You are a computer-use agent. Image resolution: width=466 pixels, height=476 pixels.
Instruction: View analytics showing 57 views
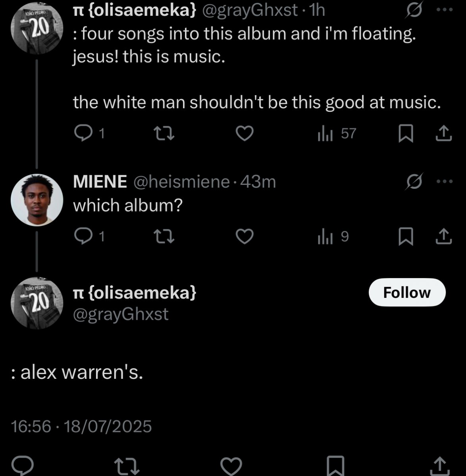337,134
